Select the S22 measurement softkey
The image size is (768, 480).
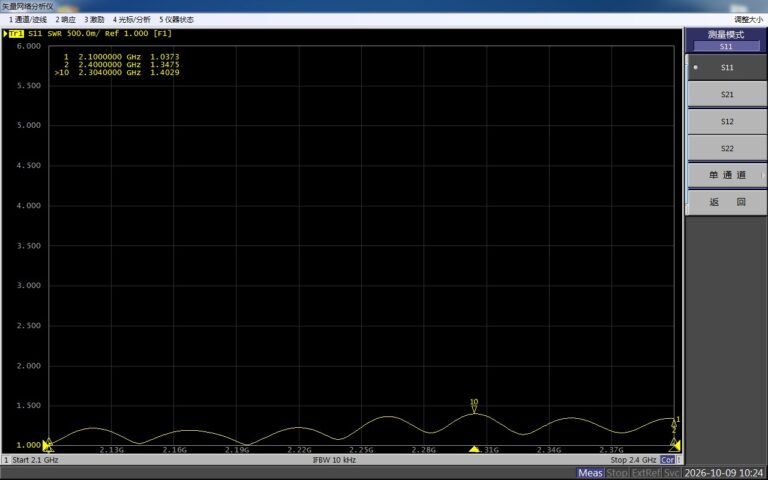pyautogui.click(x=727, y=148)
